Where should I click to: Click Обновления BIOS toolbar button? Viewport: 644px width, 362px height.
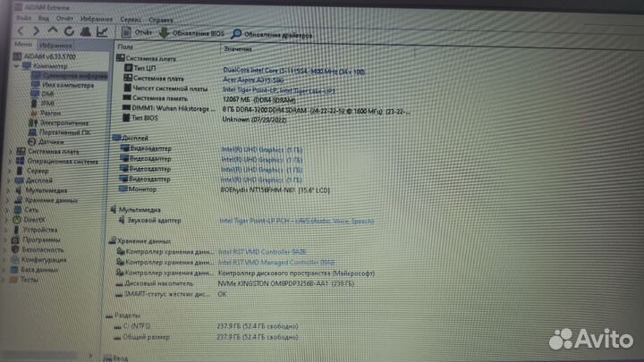pos(191,33)
